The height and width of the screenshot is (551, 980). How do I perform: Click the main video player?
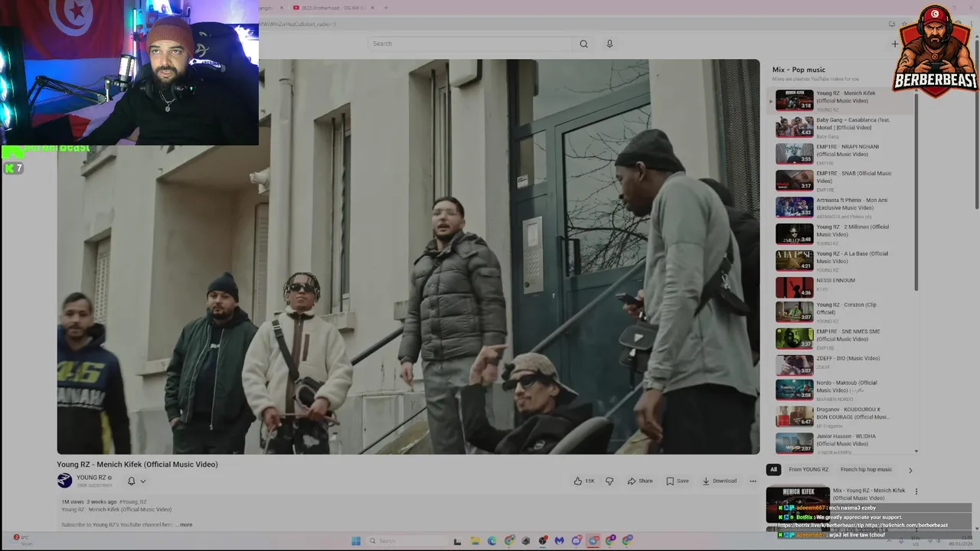coord(408,256)
